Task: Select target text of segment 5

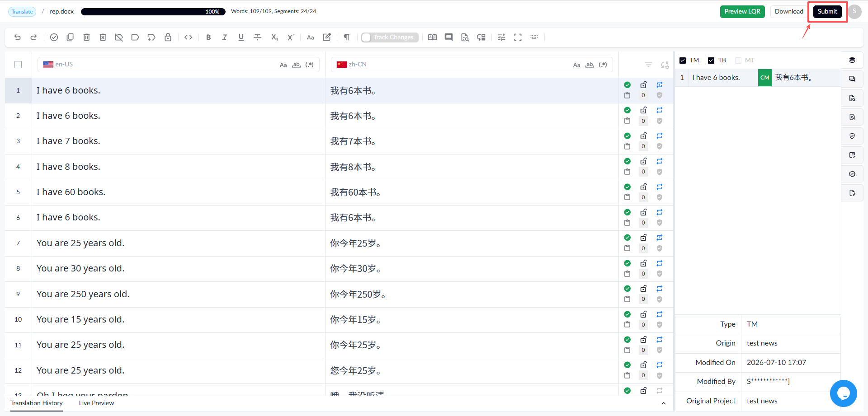Action: 355,192
